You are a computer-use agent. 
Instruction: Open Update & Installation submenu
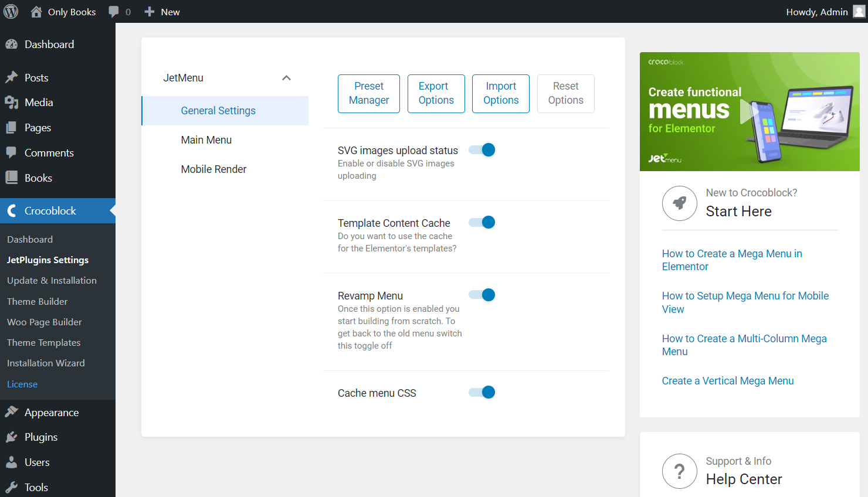click(x=52, y=280)
